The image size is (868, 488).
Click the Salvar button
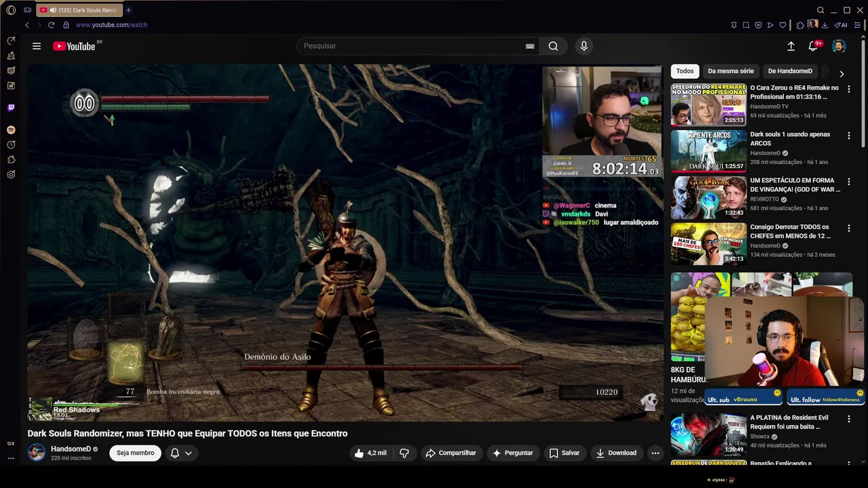click(564, 453)
